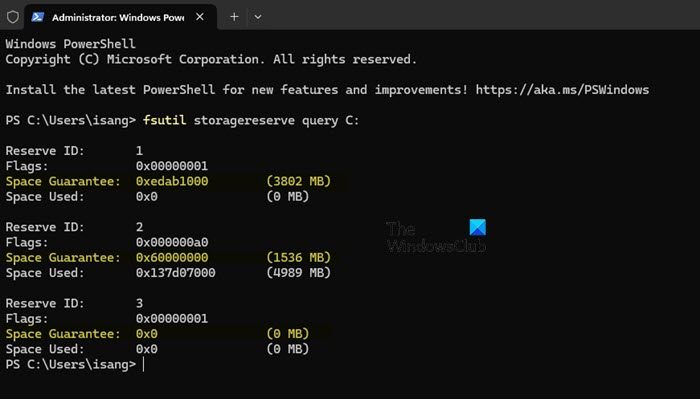700x399 pixels.
Task: Click the (4989 MB) value
Action: coord(298,273)
